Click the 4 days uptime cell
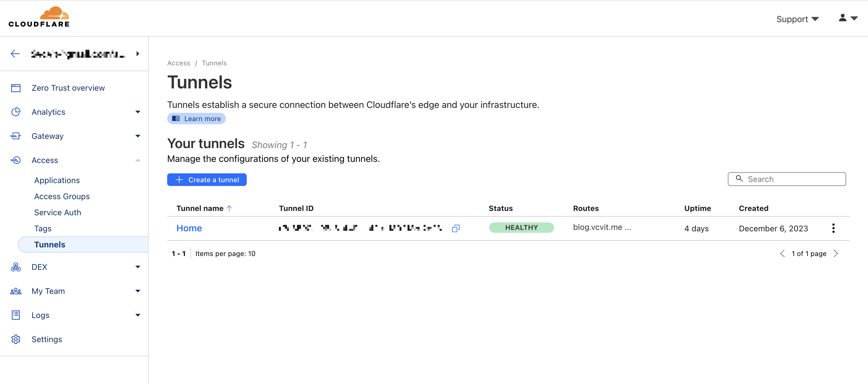Image resolution: width=868 pixels, height=384 pixels. click(697, 229)
